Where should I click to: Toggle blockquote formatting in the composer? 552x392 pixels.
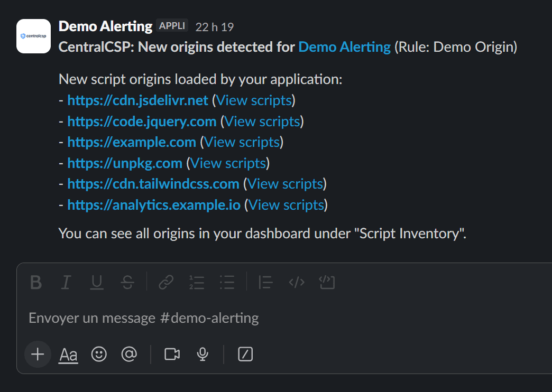pyautogui.click(x=265, y=283)
